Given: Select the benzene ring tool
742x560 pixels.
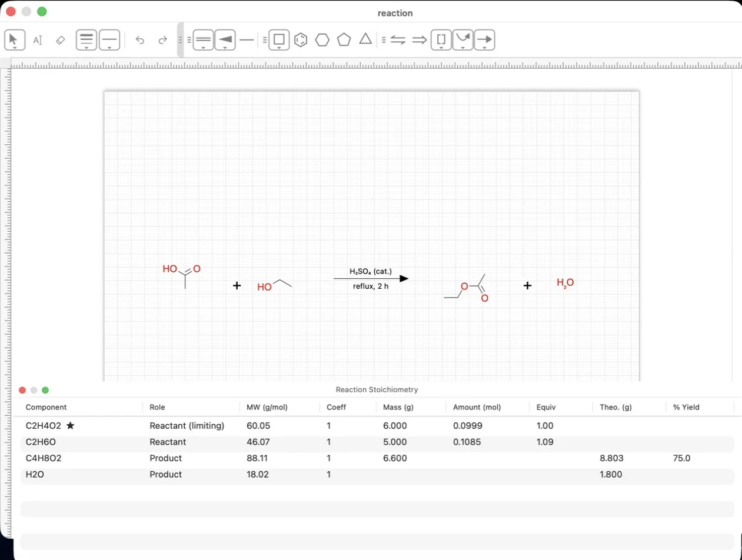Looking at the screenshot, I should tap(301, 40).
